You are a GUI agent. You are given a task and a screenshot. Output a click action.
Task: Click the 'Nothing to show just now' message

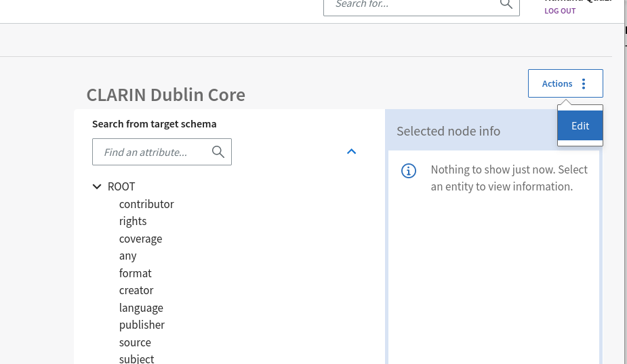click(509, 178)
